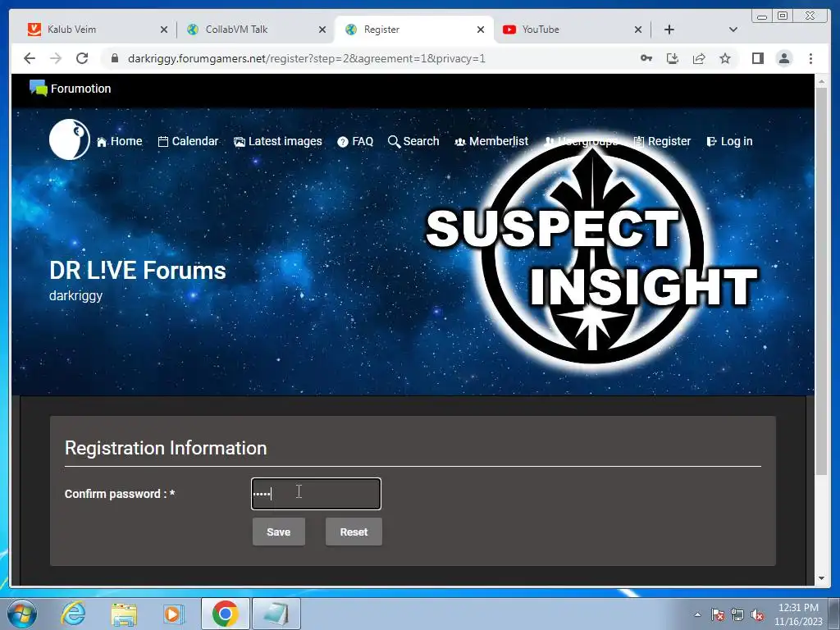Viewport: 840px width, 630px height.
Task: Click the muted volume tray icon
Action: tap(757, 614)
